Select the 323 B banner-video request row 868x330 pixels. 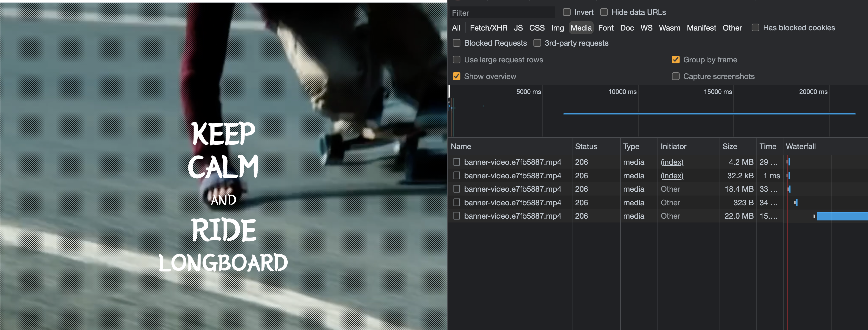tap(512, 202)
